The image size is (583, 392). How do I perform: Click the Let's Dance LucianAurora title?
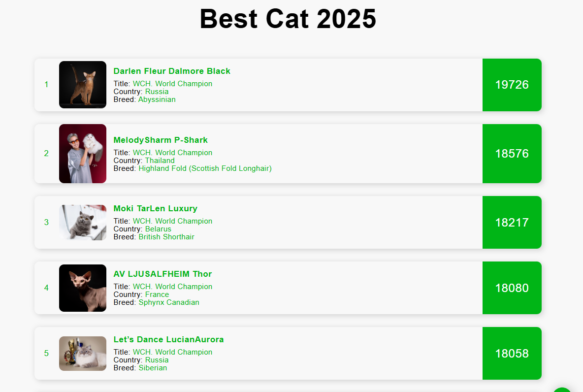tap(168, 339)
